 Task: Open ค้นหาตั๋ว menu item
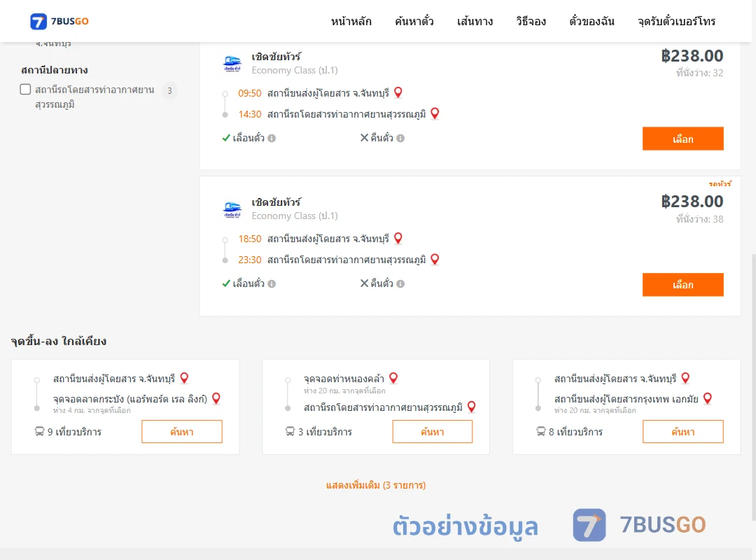coord(414,22)
